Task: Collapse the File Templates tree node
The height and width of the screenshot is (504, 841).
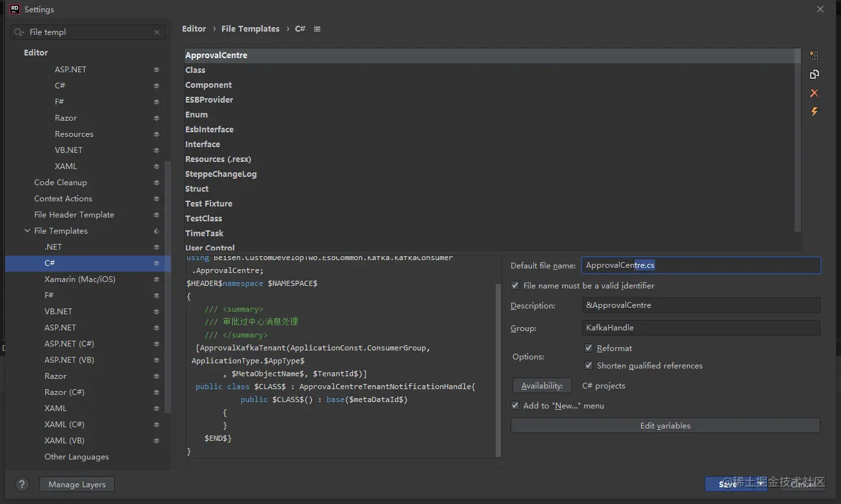Action: 27,231
